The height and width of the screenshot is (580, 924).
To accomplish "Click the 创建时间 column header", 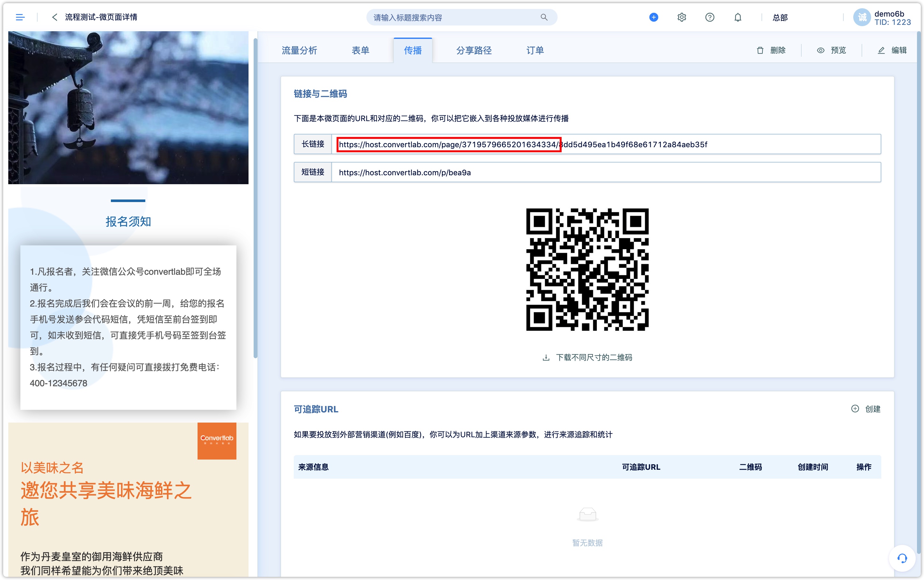I will 812,467.
